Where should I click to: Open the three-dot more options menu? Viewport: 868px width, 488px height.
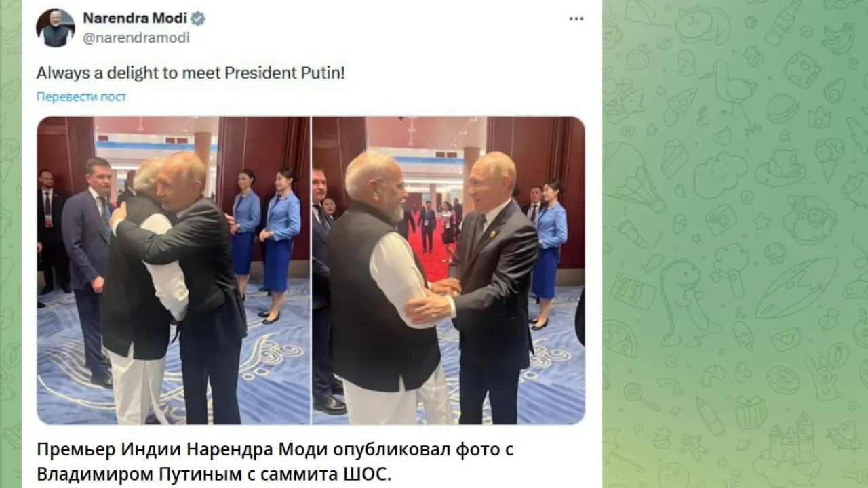(x=576, y=18)
